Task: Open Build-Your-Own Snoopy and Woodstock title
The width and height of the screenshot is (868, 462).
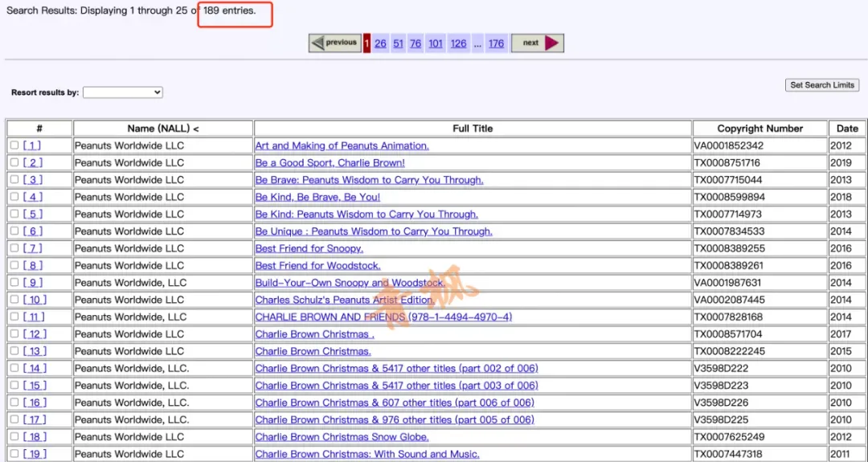Action: point(350,284)
